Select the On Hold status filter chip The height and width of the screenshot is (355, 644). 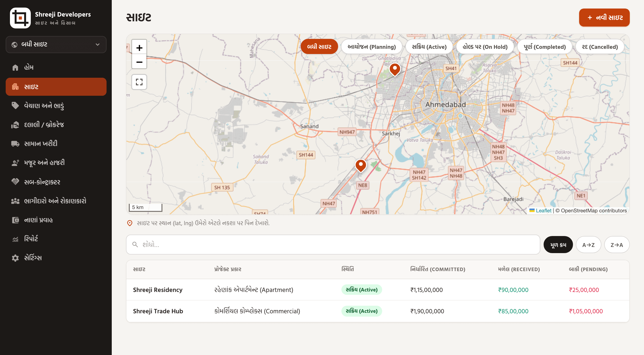(x=485, y=47)
